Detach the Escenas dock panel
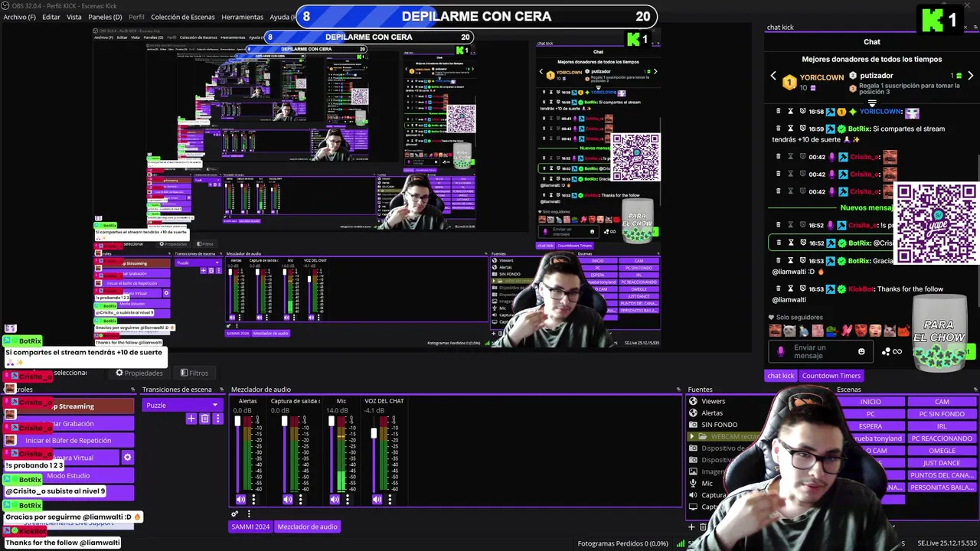The width and height of the screenshot is (980, 551). (975, 390)
